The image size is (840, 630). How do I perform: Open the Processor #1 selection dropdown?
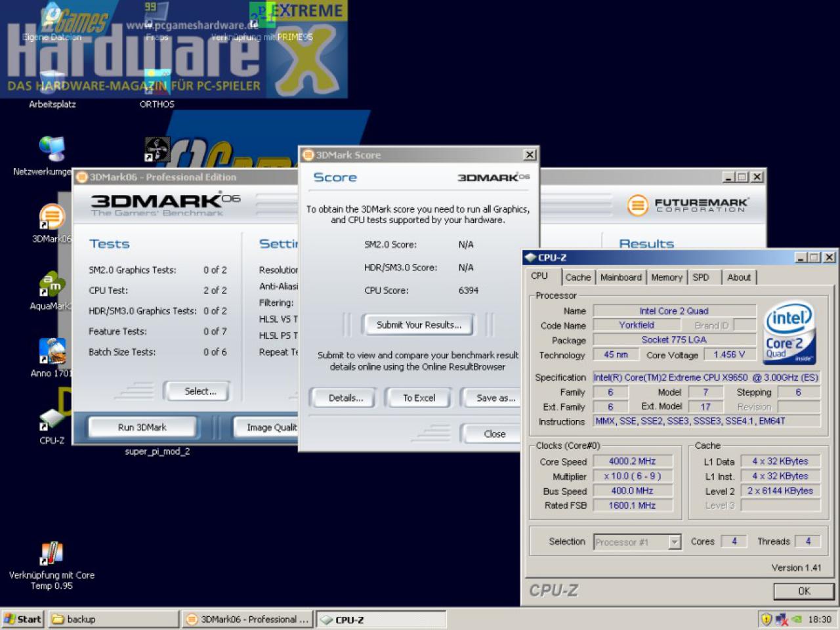[674, 541]
